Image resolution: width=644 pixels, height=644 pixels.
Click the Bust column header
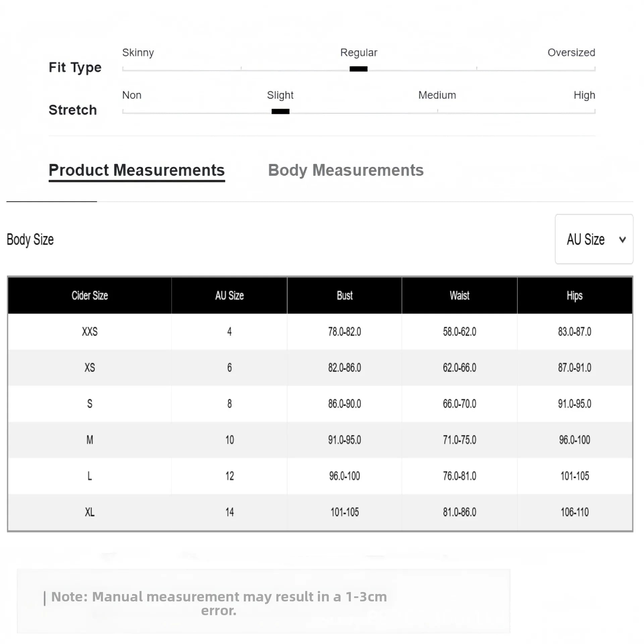(x=344, y=296)
